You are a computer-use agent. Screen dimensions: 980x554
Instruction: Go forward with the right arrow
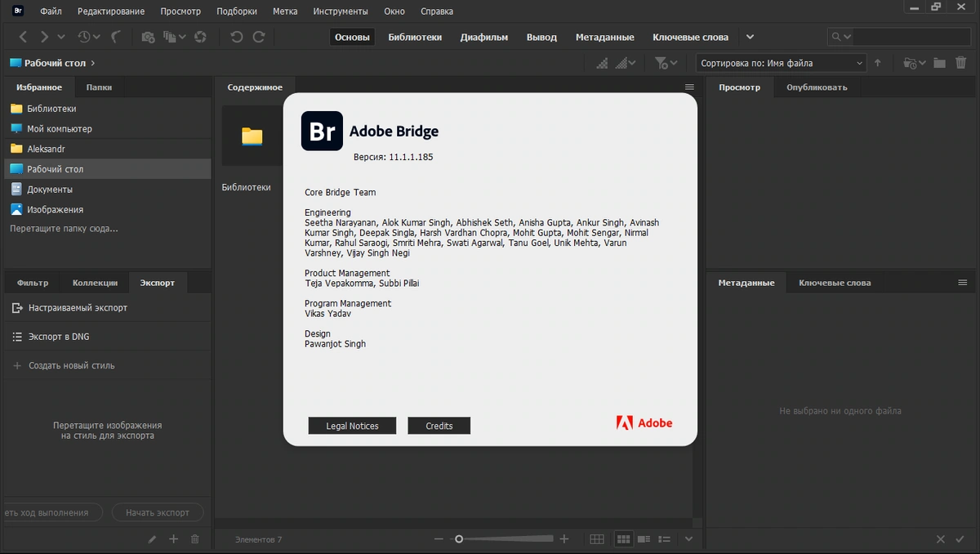(x=45, y=37)
